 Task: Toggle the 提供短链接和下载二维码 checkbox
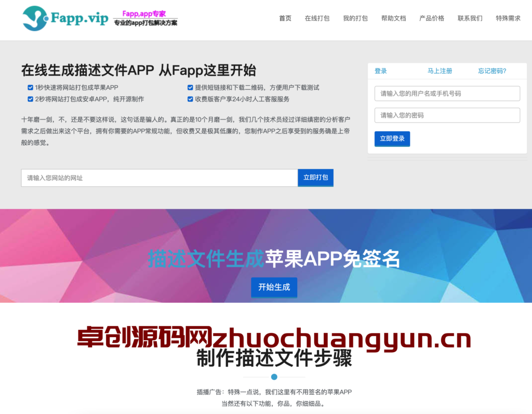pos(190,88)
